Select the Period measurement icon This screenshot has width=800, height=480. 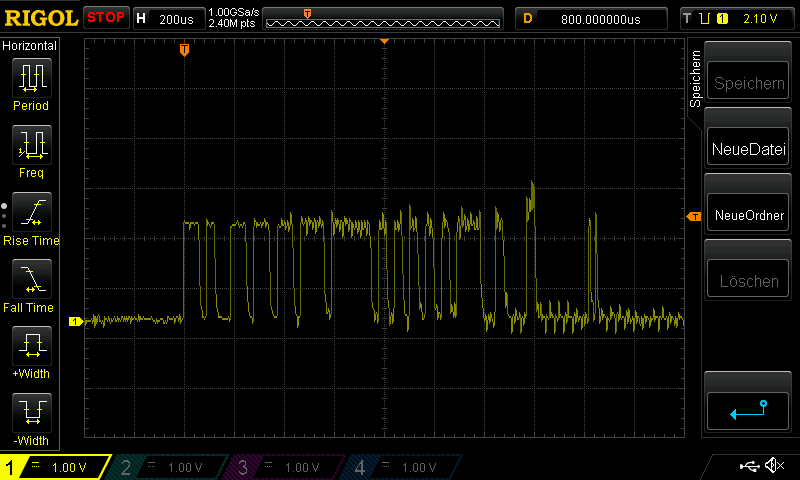[x=32, y=77]
